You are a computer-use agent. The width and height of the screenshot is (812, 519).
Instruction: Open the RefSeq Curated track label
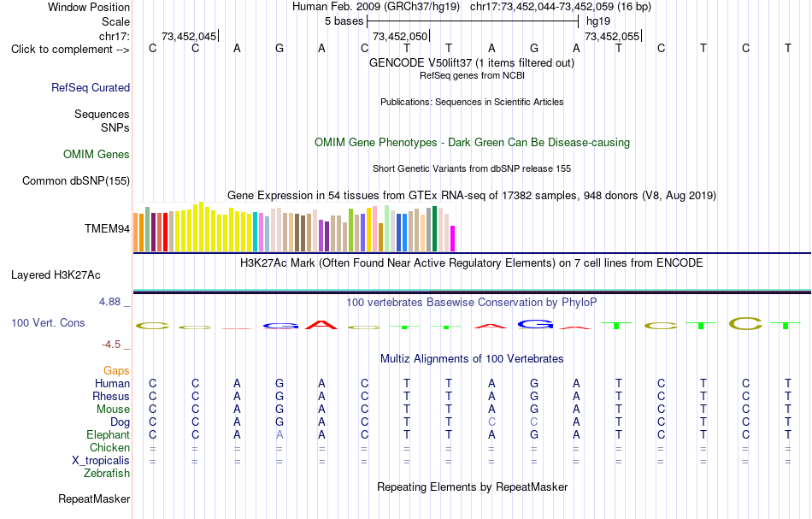[x=91, y=87]
